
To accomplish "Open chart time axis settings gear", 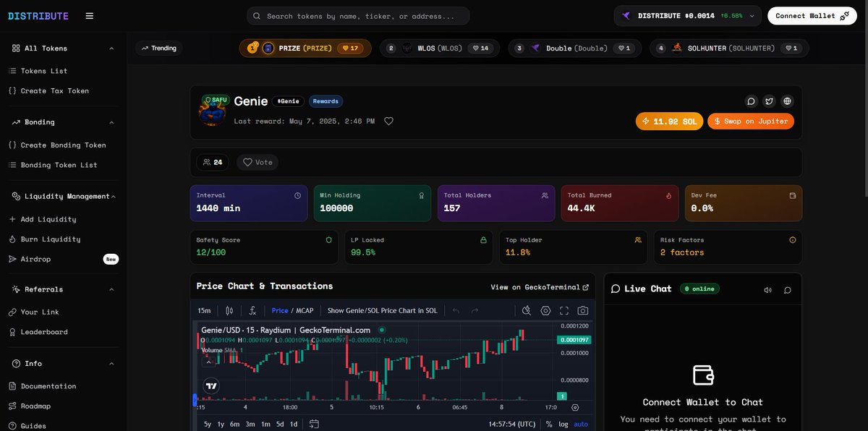I will coord(575,407).
